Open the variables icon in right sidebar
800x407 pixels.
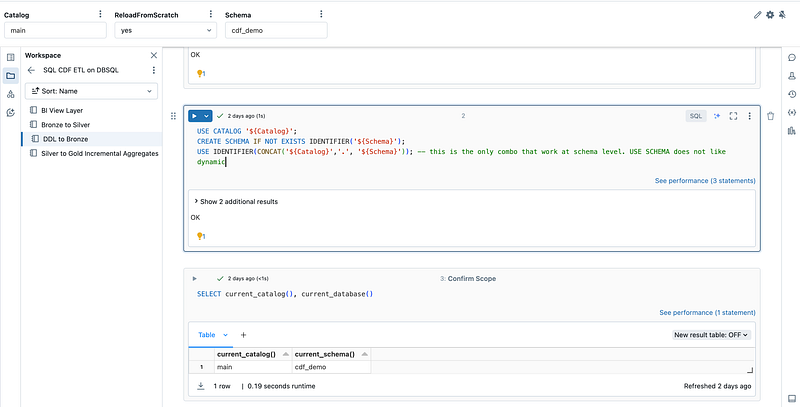(792, 112)
